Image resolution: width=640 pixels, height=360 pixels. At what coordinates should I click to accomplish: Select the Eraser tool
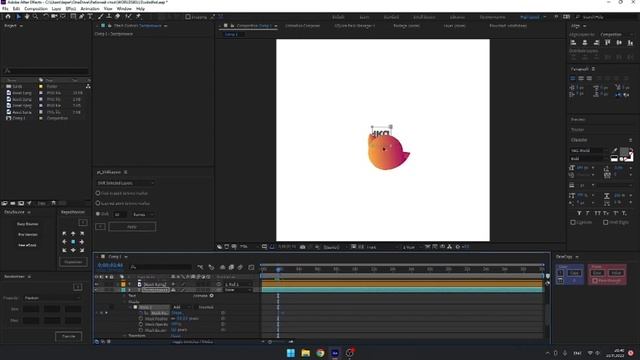(x=118, y=17)
